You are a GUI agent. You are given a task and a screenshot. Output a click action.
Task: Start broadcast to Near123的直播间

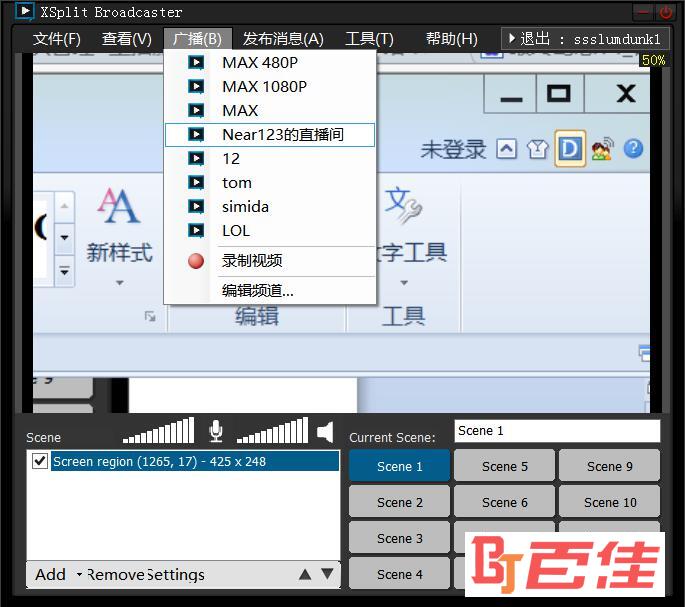(x=270, y=135)
